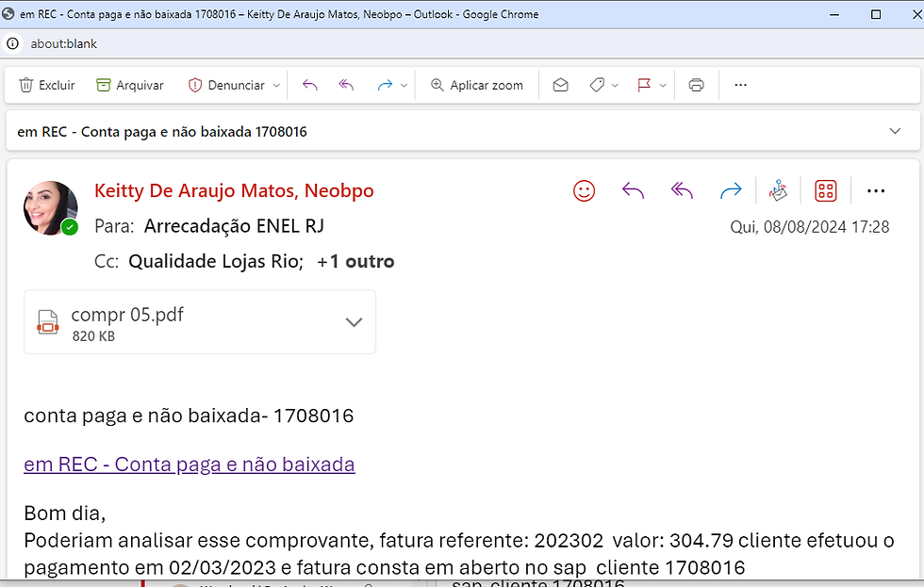
Task: Click the email date Qui, 08/08/2024 17:28
Action: [x=810, y=227]
